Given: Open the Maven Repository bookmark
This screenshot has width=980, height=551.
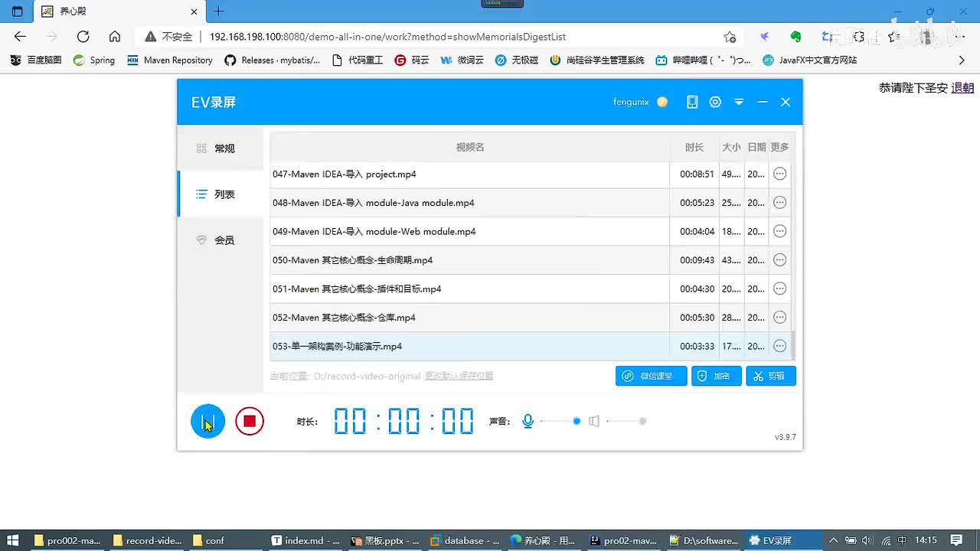Looking at the screenshot, I should pyautogui.click(x=169, y=60).
